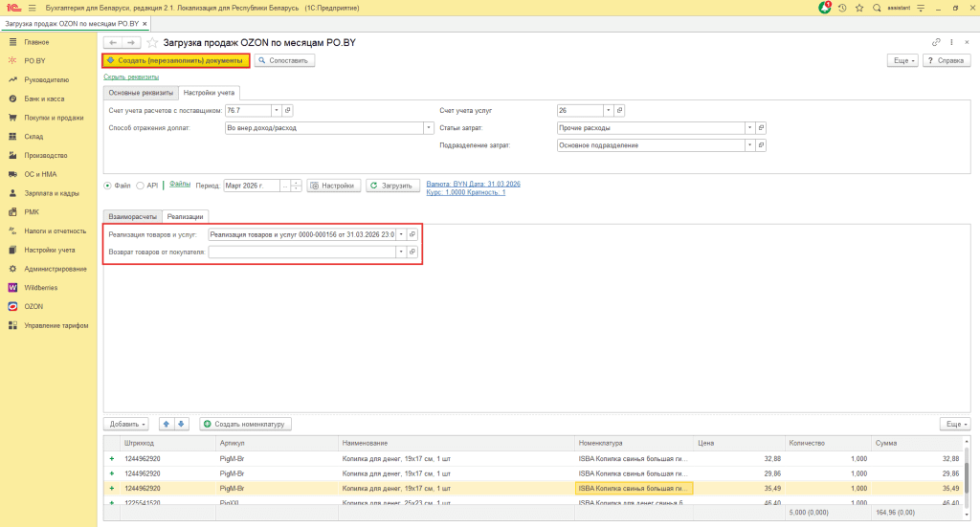Viewport: 980px width, 527px height.
Task: Move row down with blue arrow
Action: [181, 424]
